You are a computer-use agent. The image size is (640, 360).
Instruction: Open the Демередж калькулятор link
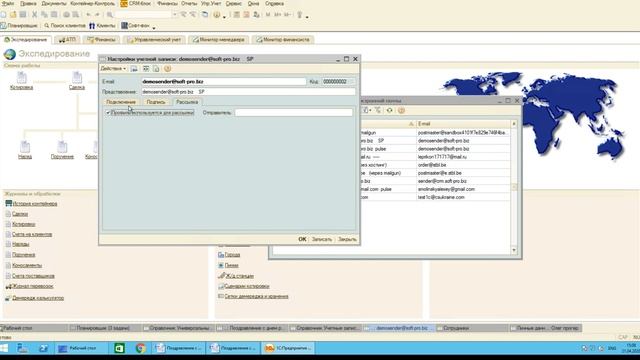click(x=35, y=298)
